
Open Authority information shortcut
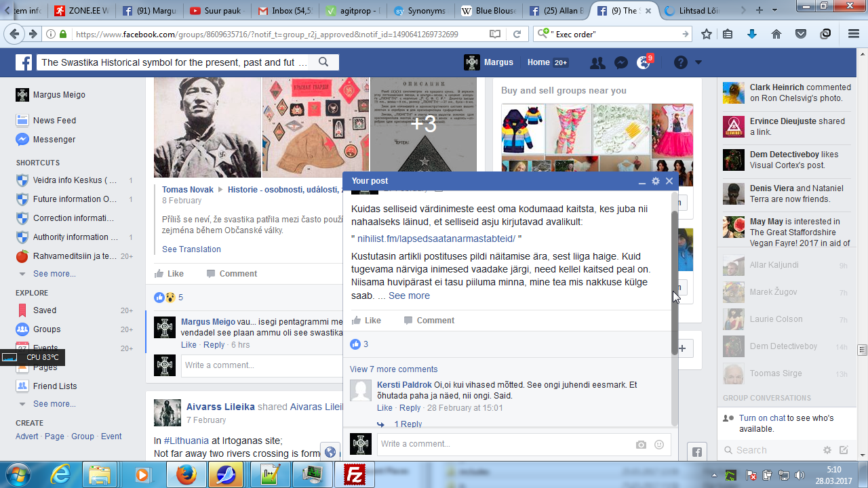[x=75, y=237]
